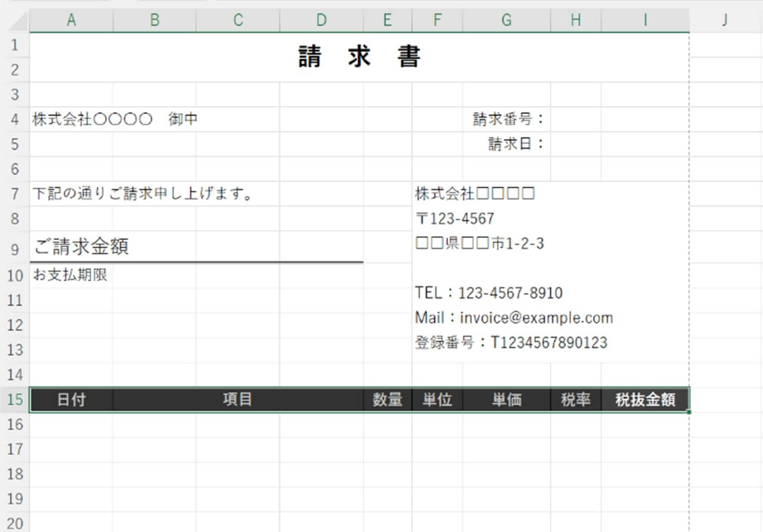
Task: Select column J header
Action: tap(725, 20)
